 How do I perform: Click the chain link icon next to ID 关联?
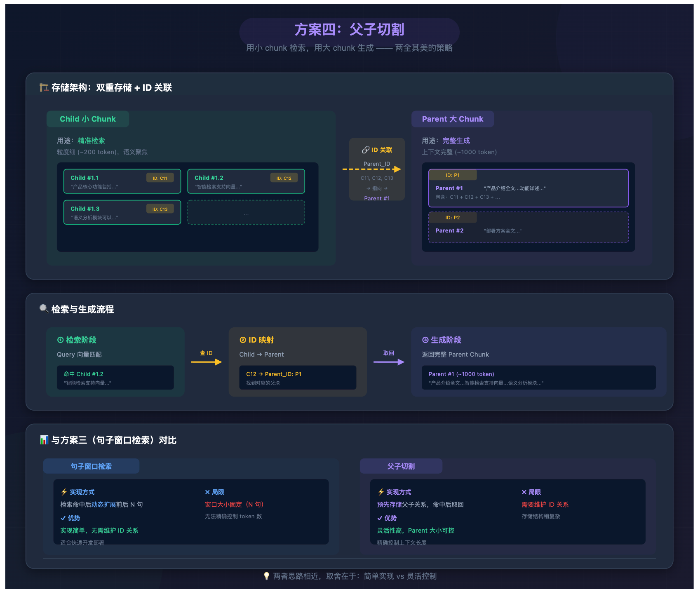point(365,150)
